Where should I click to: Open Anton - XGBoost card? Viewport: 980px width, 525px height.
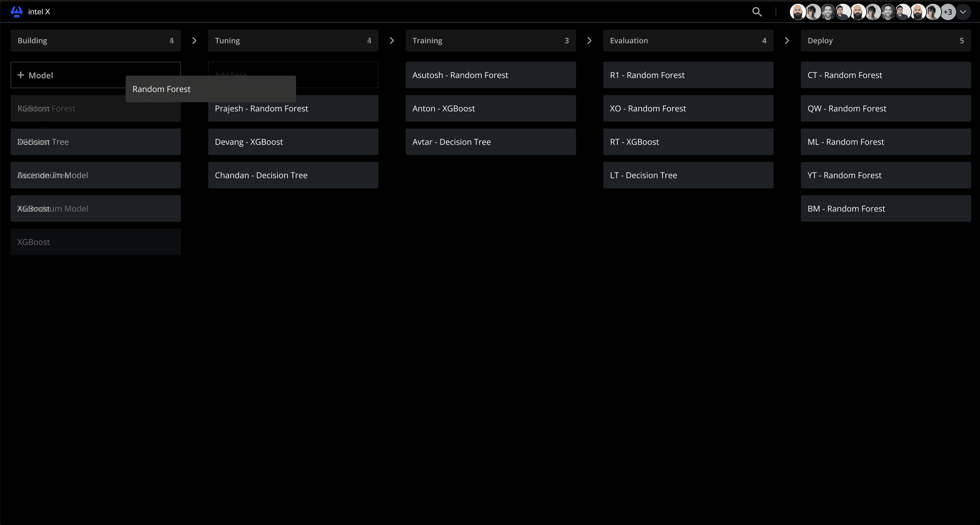[490, 109]
